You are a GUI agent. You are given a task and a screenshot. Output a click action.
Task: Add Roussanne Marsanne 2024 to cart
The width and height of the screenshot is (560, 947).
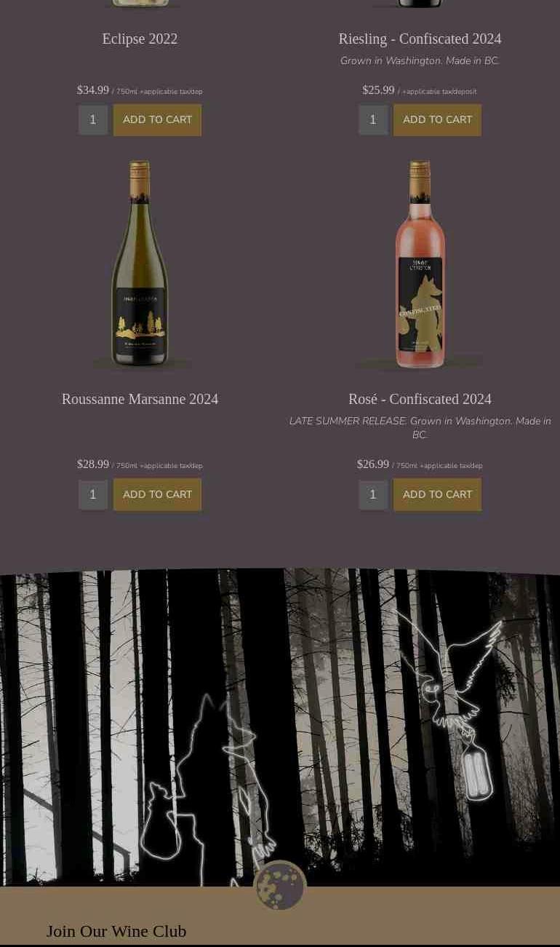[x=157, y=495]
